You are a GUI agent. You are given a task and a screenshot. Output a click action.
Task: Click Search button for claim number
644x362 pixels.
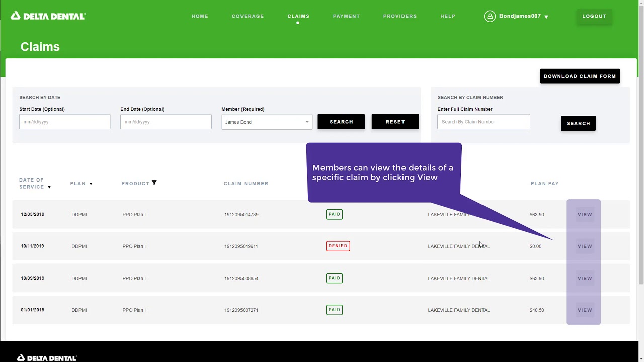578,123
